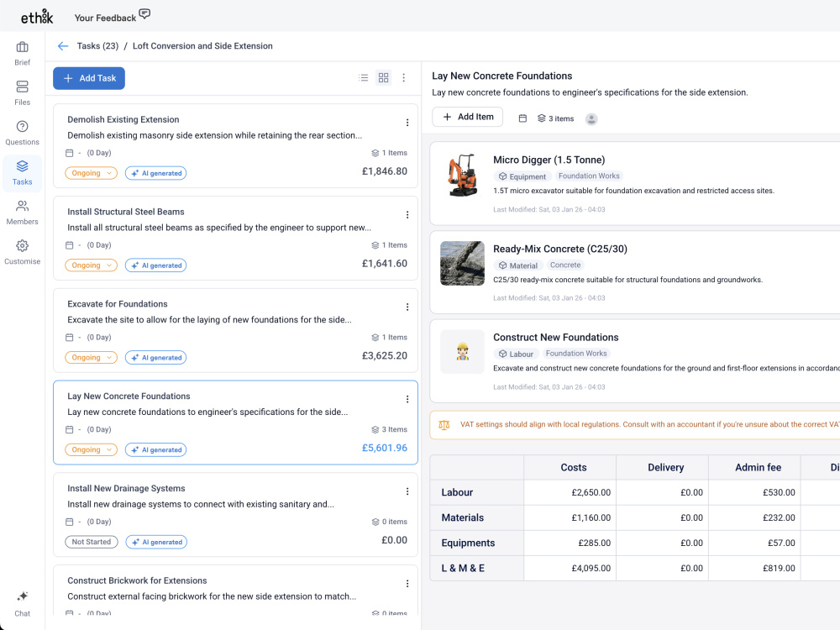The width and height of the screenshot is (840, 630).
Task: Open Install Structural Steel Beams card menu
Action: [x=407, y=215]
